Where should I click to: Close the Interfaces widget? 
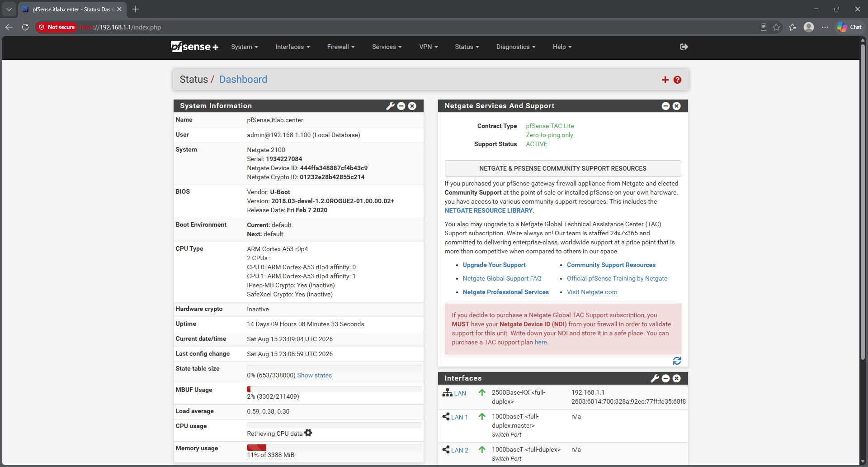[677, 378]
